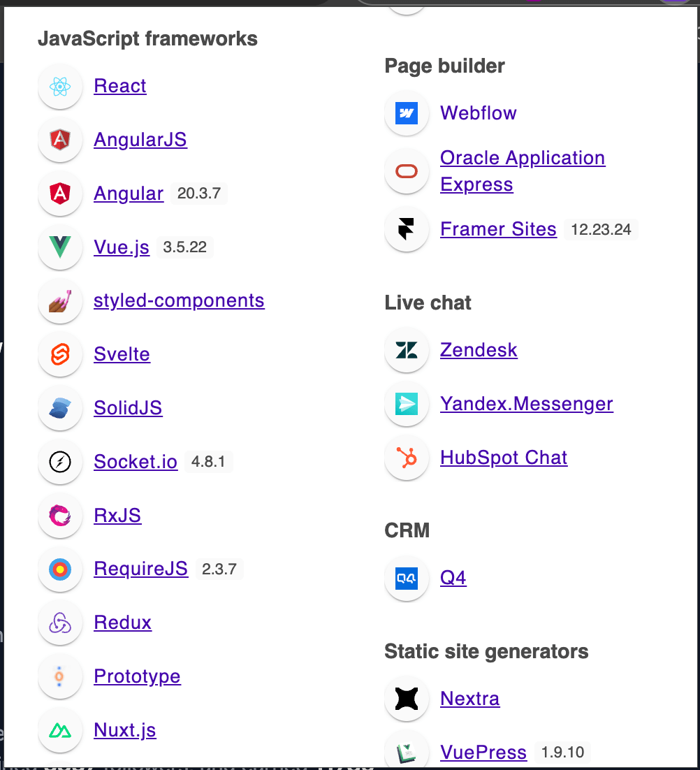Click the Angular 20.3.7 version badge
Screen dimensions: 700x770
pos(199,194)
